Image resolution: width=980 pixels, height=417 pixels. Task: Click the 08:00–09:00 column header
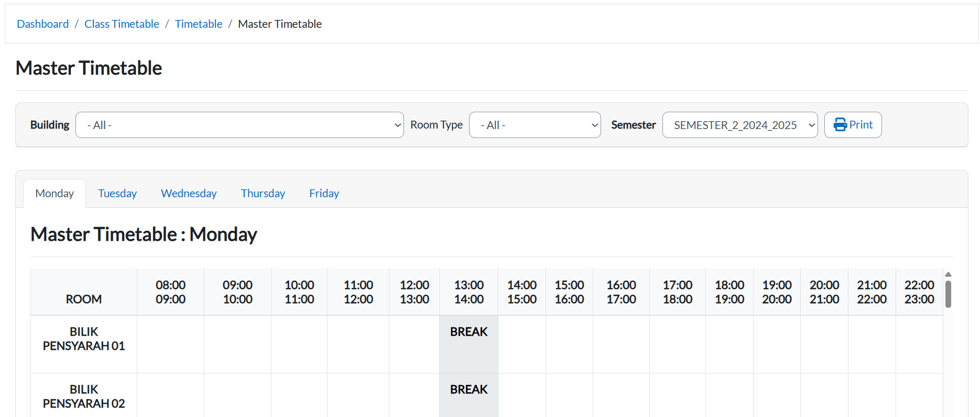click(170, 292)
